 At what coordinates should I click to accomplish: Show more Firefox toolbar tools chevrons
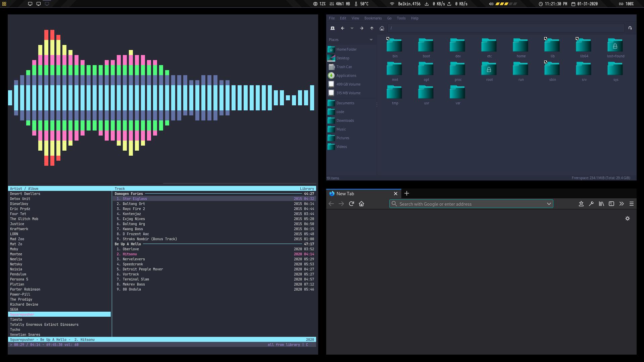pyautogui.click(x=622, y=204)
